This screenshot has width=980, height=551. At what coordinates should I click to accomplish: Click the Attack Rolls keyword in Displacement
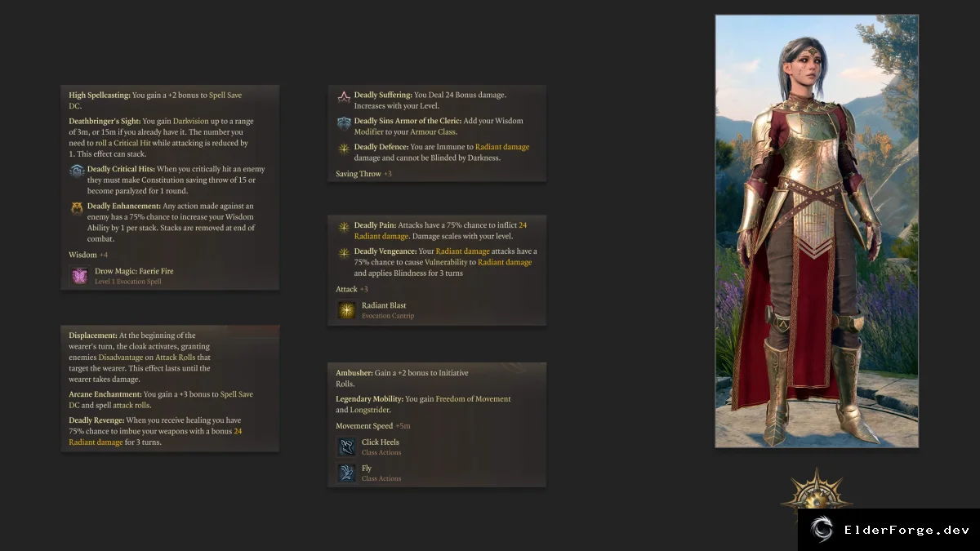[176, 357]
